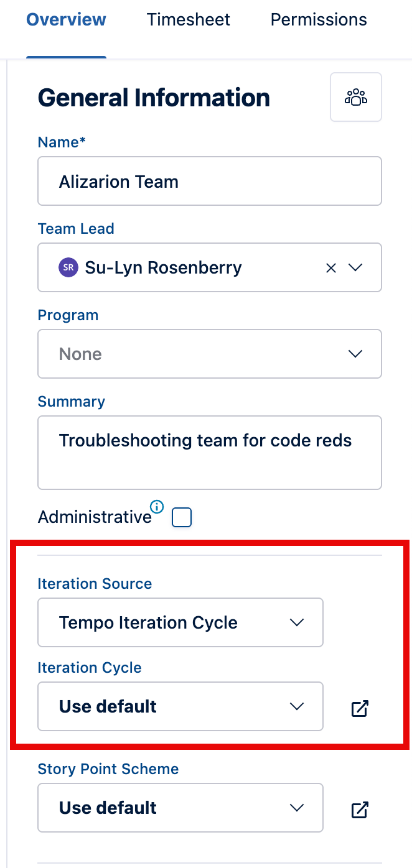Open Iteration Cycle settings via external link icon
The height and width of the screenshot is (868, 412).
[359, 708]
